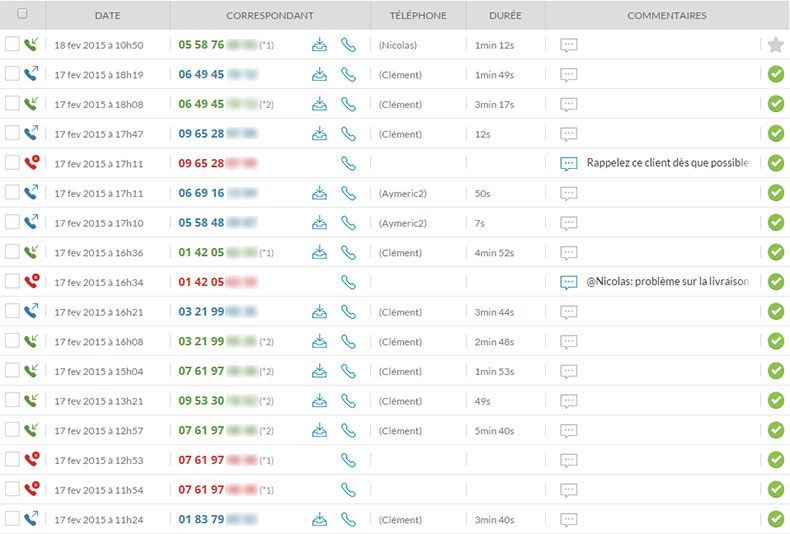
Task: Toggle green check status for 15h04 call
Action: pyautogui.click(x=776, y=371)
